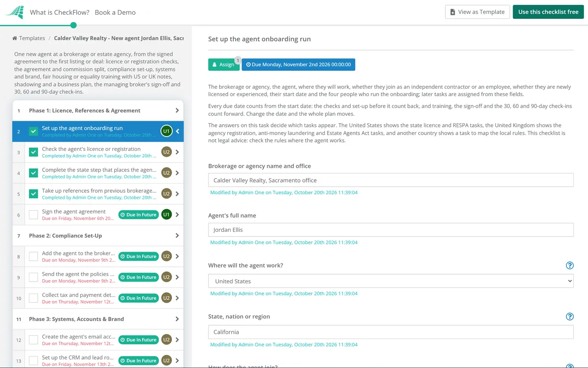The height and width of the screenshot is (368, 588).
Task: Click the State, nation or region field
Action: coord(391,332)
